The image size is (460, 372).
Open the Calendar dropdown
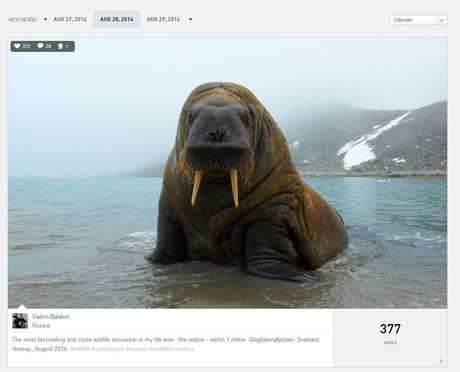point(418,20)
